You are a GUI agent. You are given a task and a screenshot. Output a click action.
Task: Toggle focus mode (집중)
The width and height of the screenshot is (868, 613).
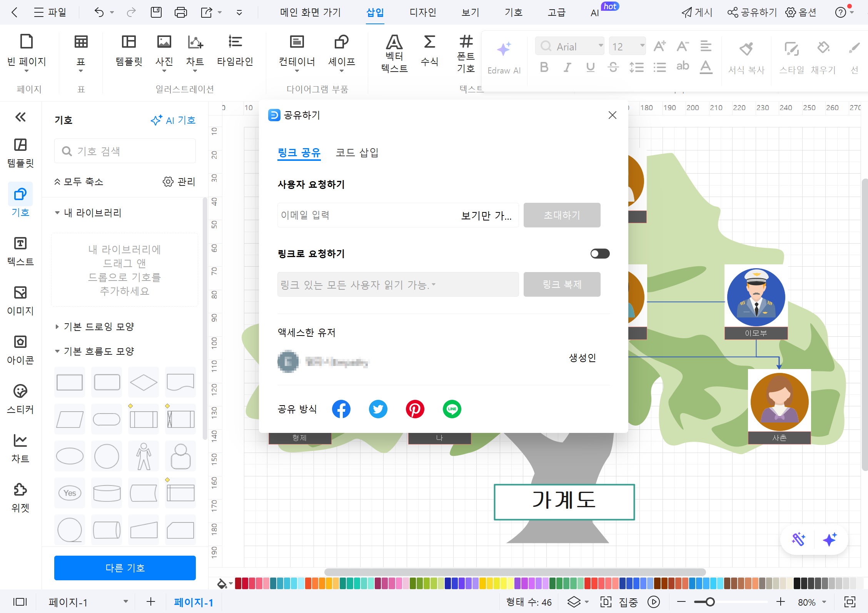(x=619, y=602)
